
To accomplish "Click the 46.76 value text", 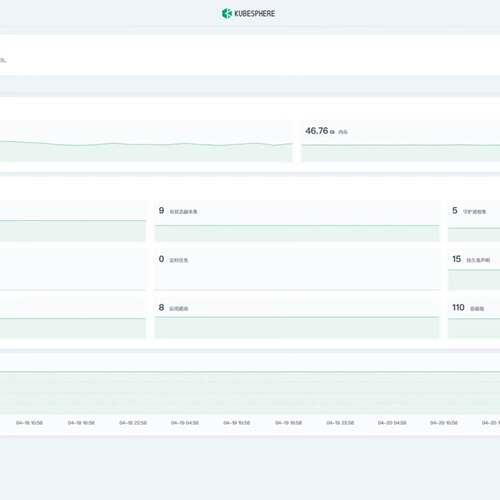I will coord(317,131).
